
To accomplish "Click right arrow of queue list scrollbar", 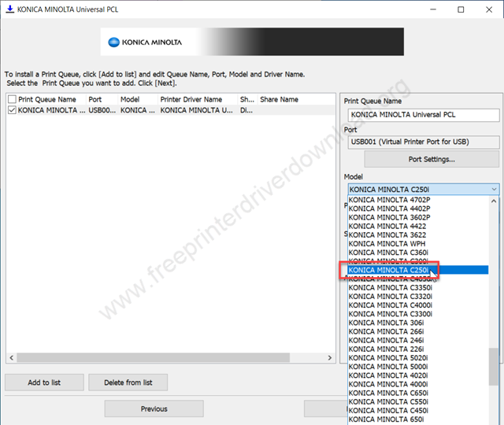I will point(330,357).
